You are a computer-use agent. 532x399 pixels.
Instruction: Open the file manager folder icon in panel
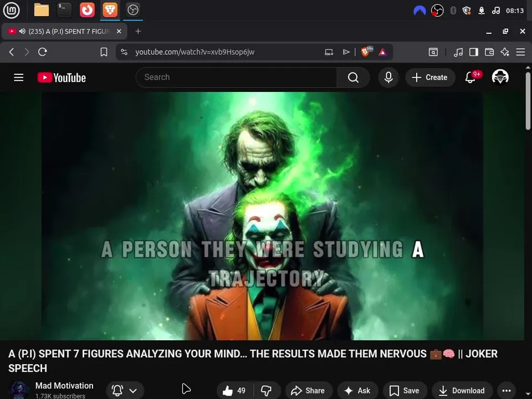pos(42,10)
